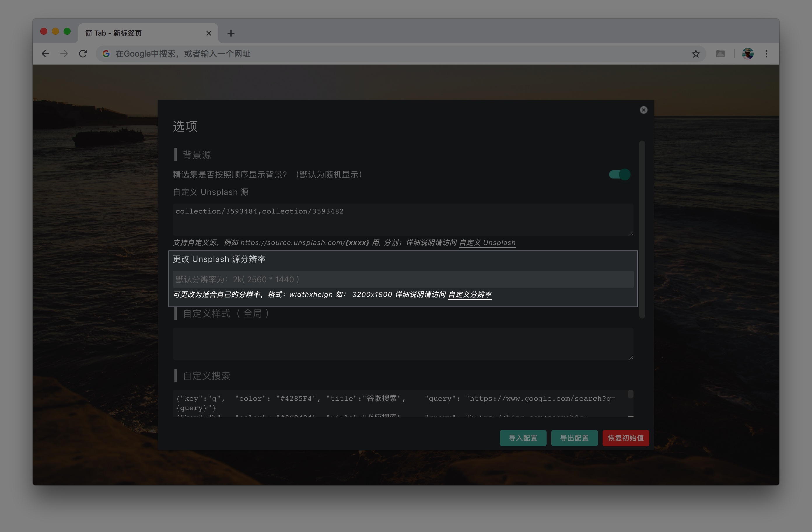Click the user profile avatar
This screenshot has width=812, height=532.
(748, 54)
